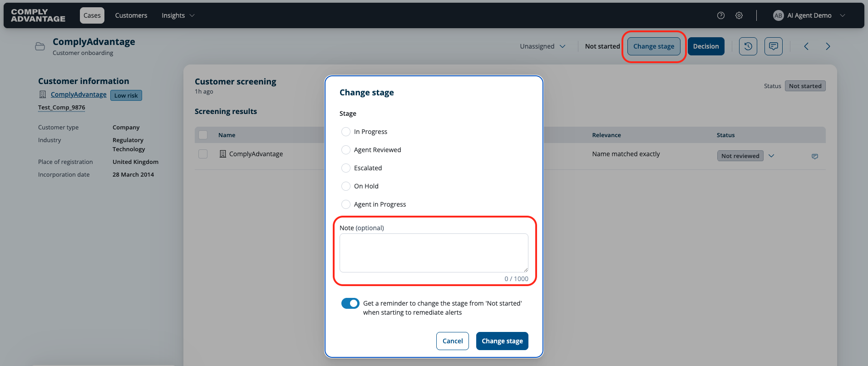Open the case history clock icon

point(748,46)
